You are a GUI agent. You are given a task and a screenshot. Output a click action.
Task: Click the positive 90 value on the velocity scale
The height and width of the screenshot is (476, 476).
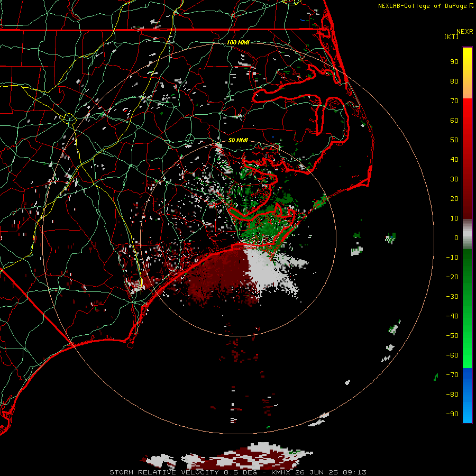tap(454, 62)
